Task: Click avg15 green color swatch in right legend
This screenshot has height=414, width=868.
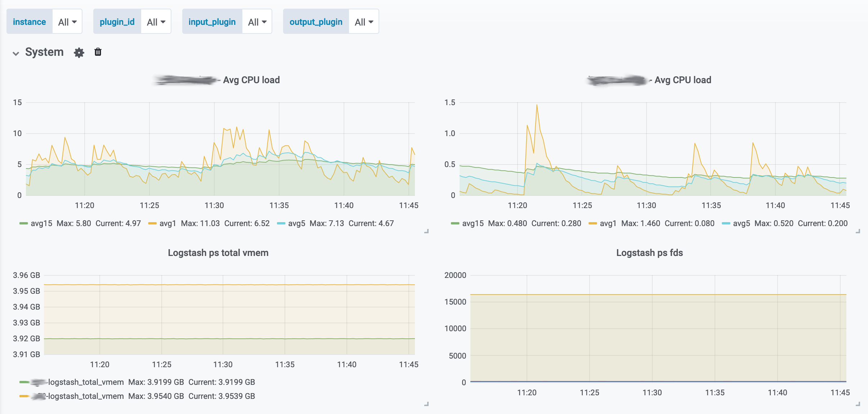Action: coord(455,224)
